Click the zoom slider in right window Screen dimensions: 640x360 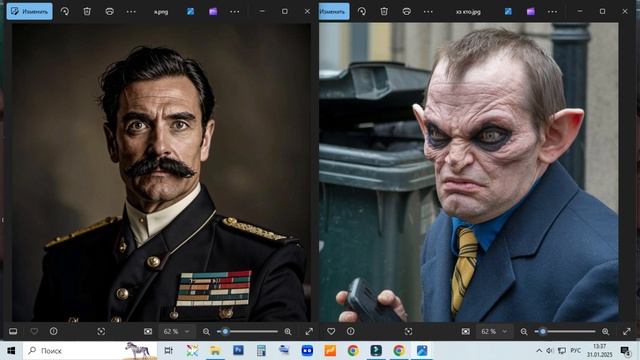point(565,331)
